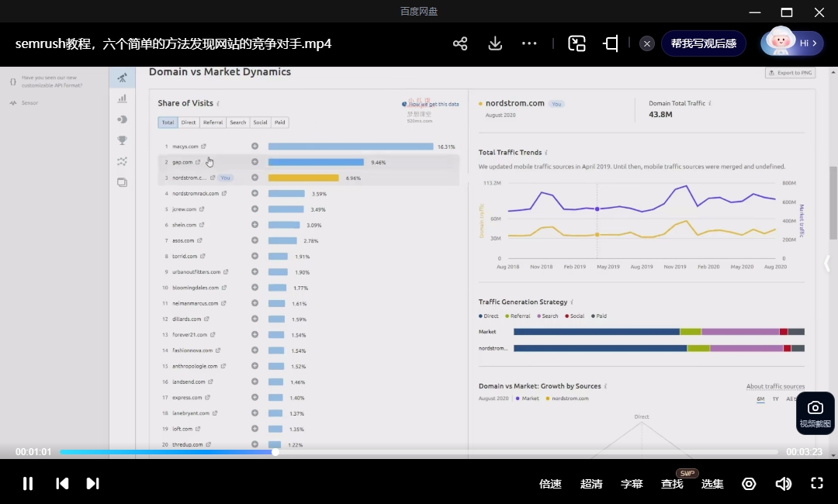The height and width of the screenshot is (504, 838).
Task: Click the 'How we get this data' link
Action: (x=431, y=104)
